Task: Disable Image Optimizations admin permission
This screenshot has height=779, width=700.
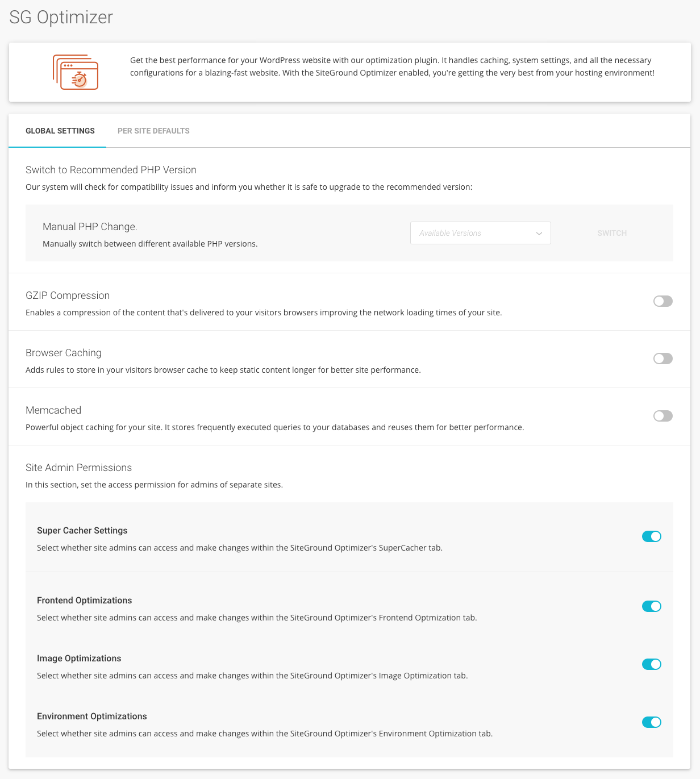Action: pyautogui.click(x=651, y=664)
